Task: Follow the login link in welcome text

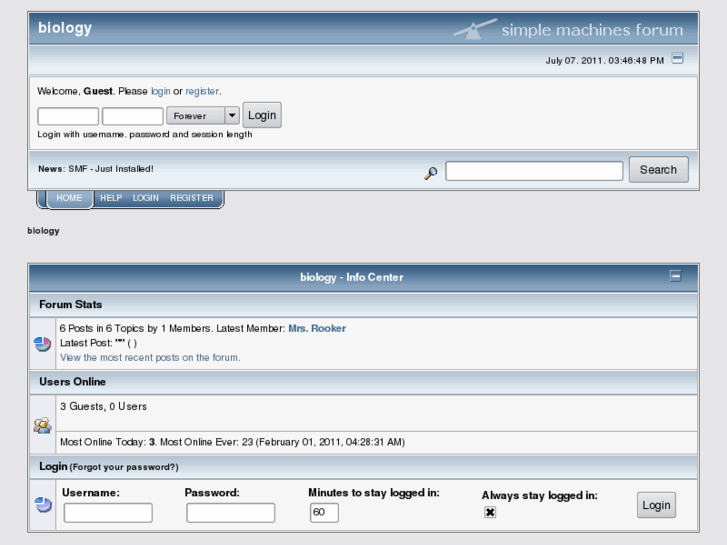Action: (x=160, y=91)
